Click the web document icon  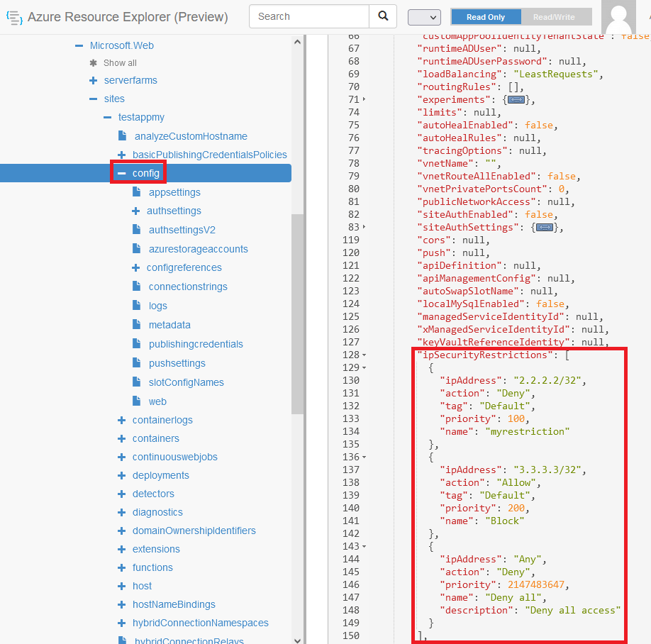tap(137, 401)
